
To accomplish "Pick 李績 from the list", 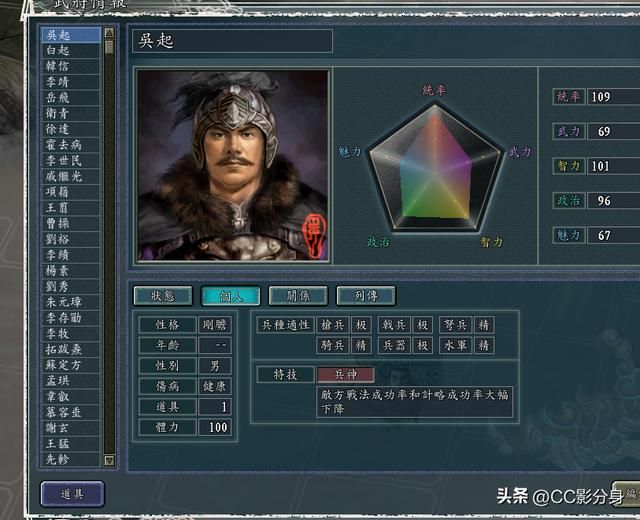I will (71, 255).
